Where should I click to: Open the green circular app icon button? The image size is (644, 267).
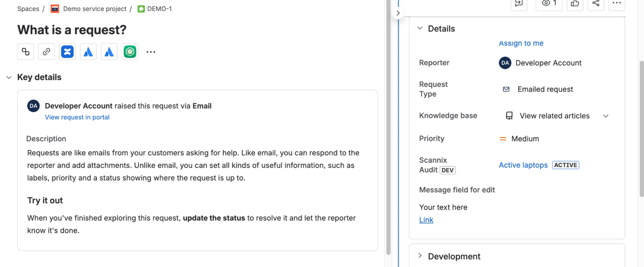click(x=130, y=52)
